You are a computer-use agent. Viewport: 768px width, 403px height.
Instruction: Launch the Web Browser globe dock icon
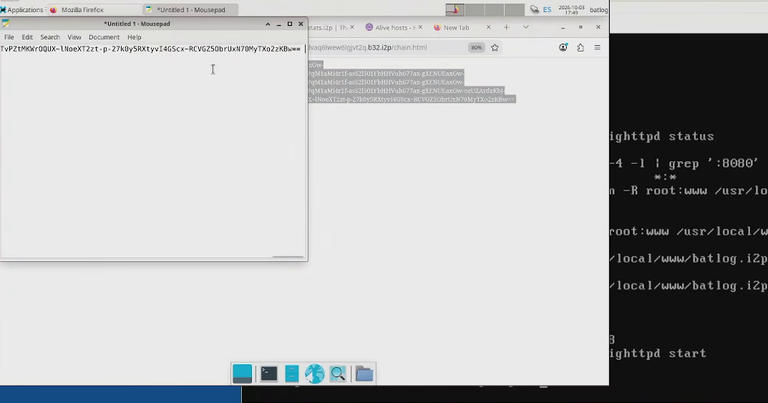[314, 374]
